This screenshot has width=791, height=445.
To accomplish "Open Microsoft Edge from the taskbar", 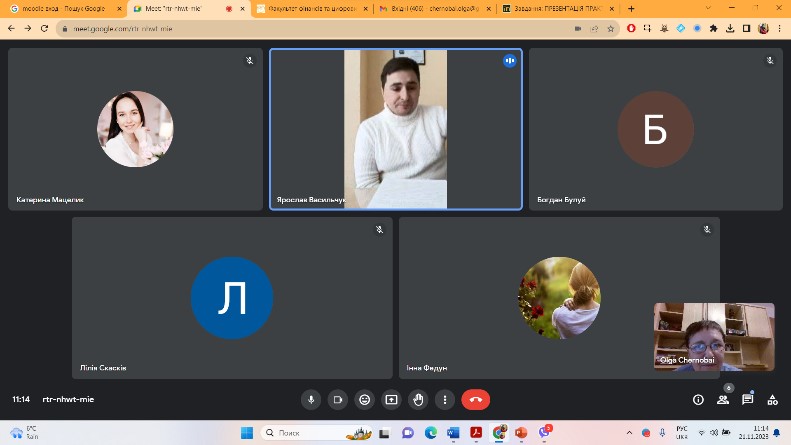I will point(430,432).
